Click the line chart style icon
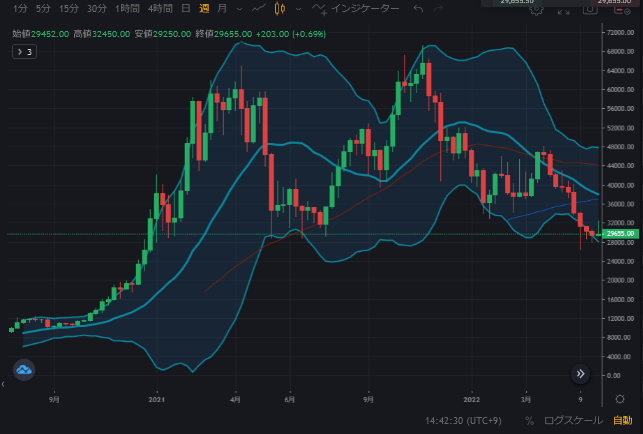Viewport: 643px width, 434px height. pyautogui.click(x=259, y=9)
